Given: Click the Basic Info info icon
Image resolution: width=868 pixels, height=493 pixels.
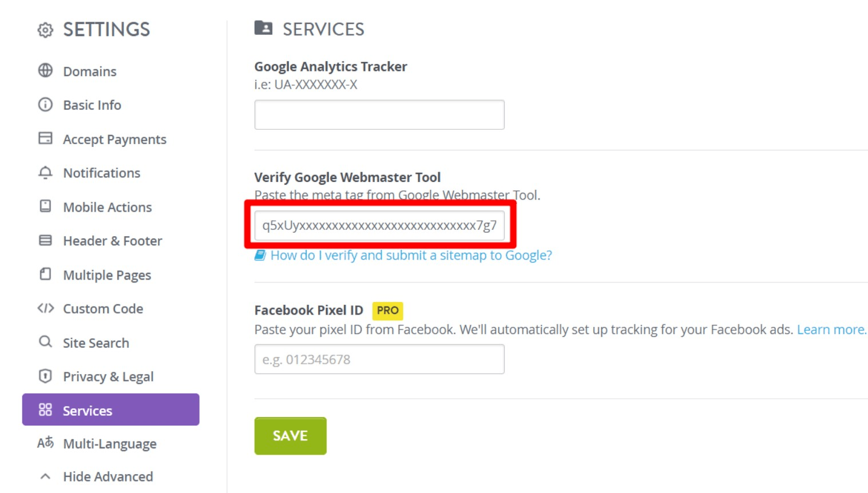Looking at the screenshot, I should [45, 105].
